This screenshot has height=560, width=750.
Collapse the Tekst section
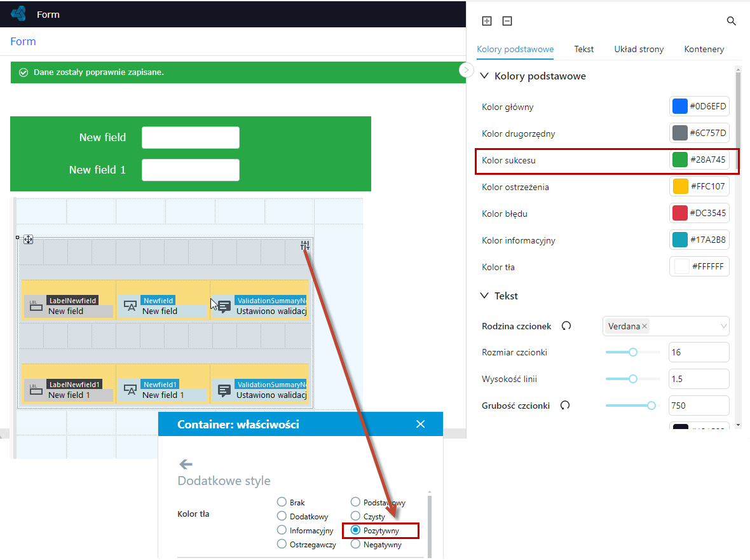(484, 296)
